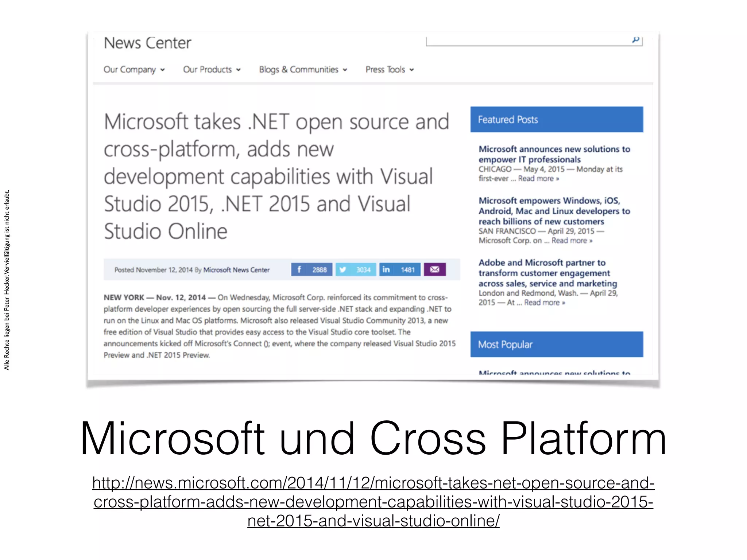Image resolution: width=747 pixels, height=560 pixels.
Task: Click Read more after London and Redmond excerpt
Action: (545, 303)
